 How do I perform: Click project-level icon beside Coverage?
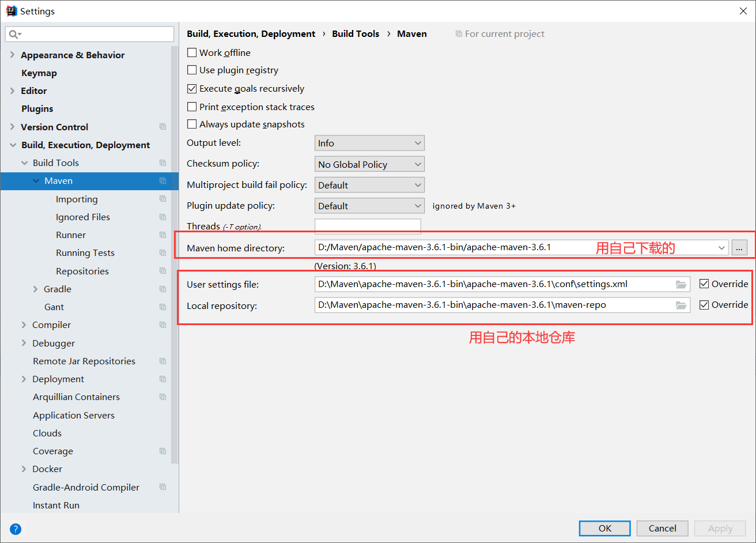point(163,451)
